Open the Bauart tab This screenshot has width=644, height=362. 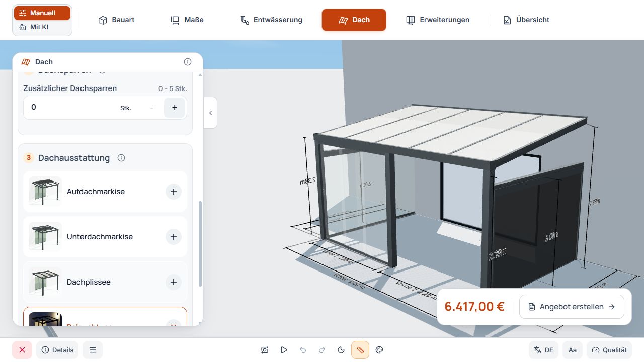pyautogui.click(x=117, y=20)
